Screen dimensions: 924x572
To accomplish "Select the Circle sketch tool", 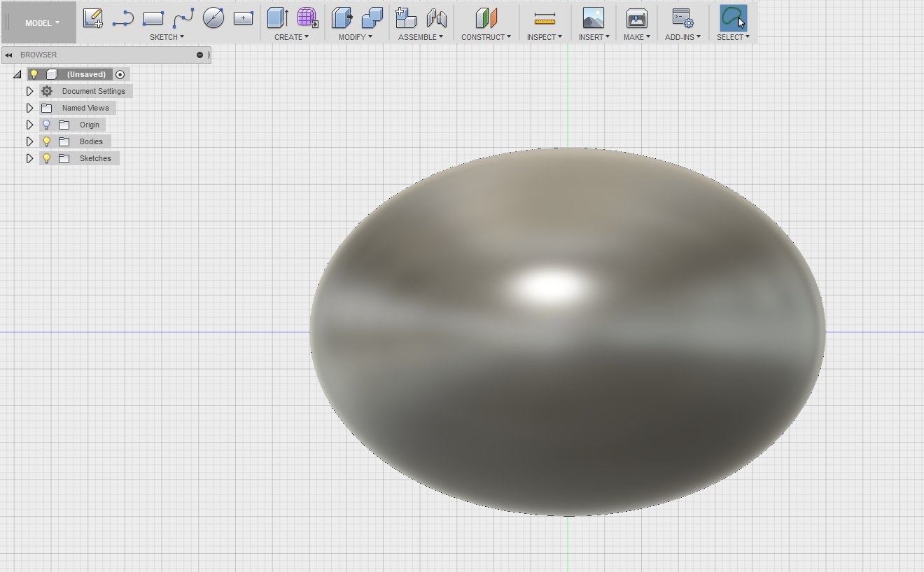I will [213, 18].
